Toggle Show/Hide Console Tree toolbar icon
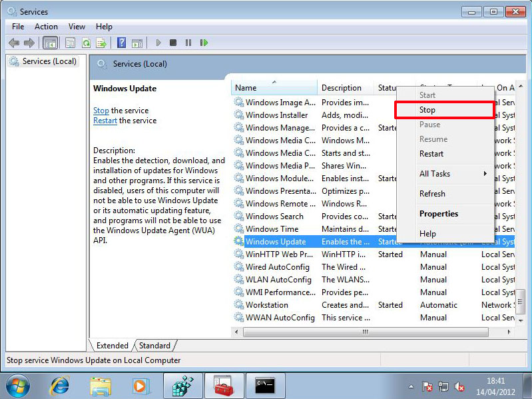The width and height of the screenshot is (532, 399). tap(50, 43)
